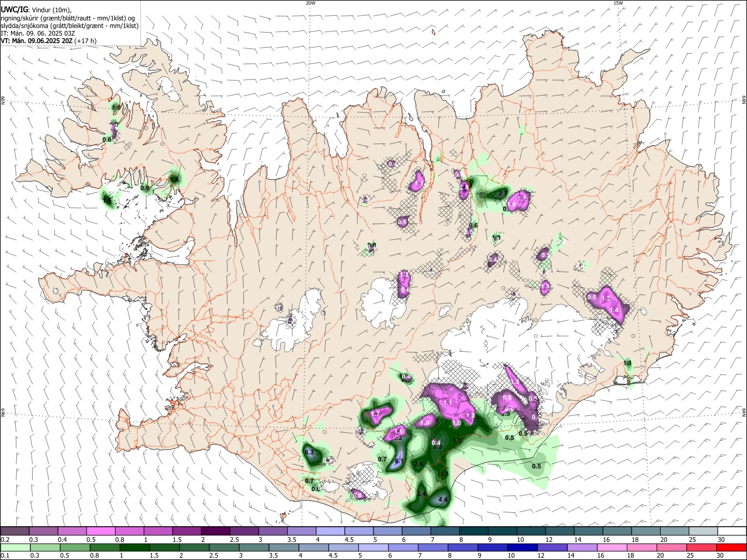Pick lower-row lightest green swatch between 0.1 and 0.3
Screen dimensions: 747x560
click(15, 547)
